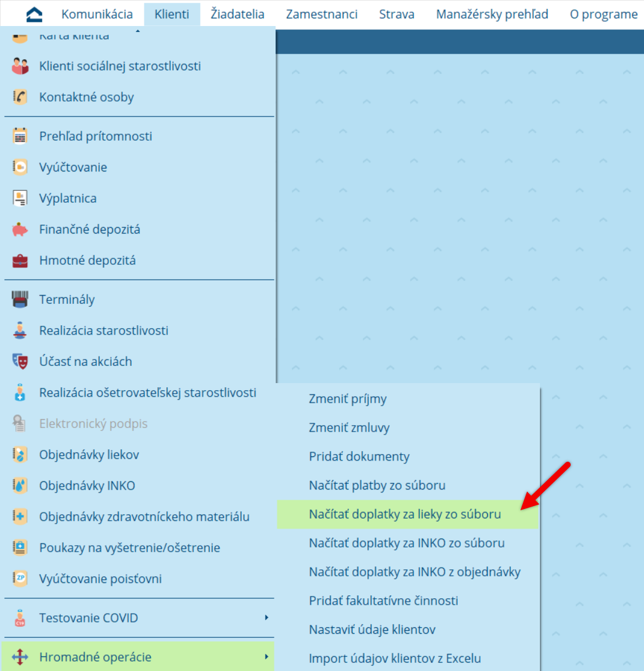Click the Realizácia starostlivosti person icon
Viewport: 644px width, 671px height.
click(x=20, y=330)
